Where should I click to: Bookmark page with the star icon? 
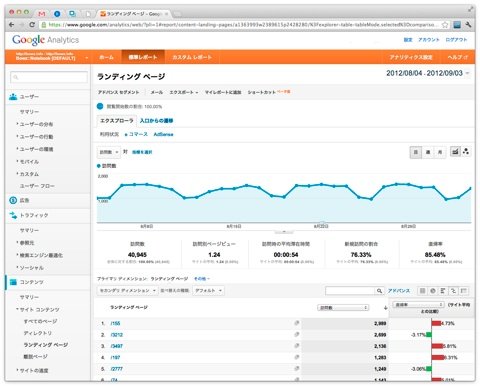445,24
